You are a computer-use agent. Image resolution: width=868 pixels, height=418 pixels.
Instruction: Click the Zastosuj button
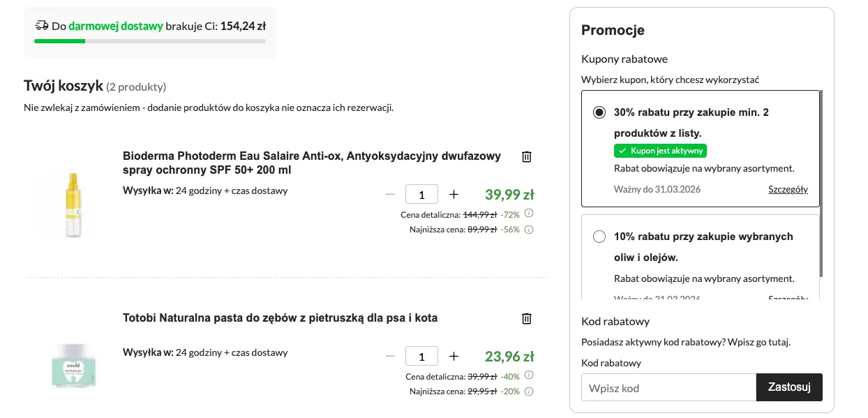point(789,387)
